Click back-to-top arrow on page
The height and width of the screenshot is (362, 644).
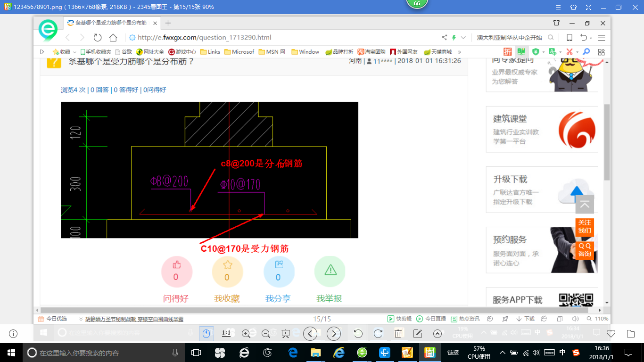click(x=585, y=204)
